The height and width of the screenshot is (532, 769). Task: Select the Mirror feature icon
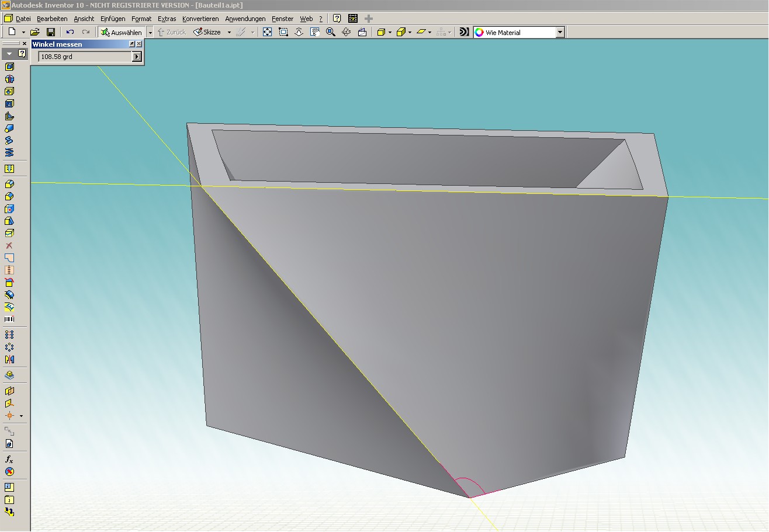point(9,359)
